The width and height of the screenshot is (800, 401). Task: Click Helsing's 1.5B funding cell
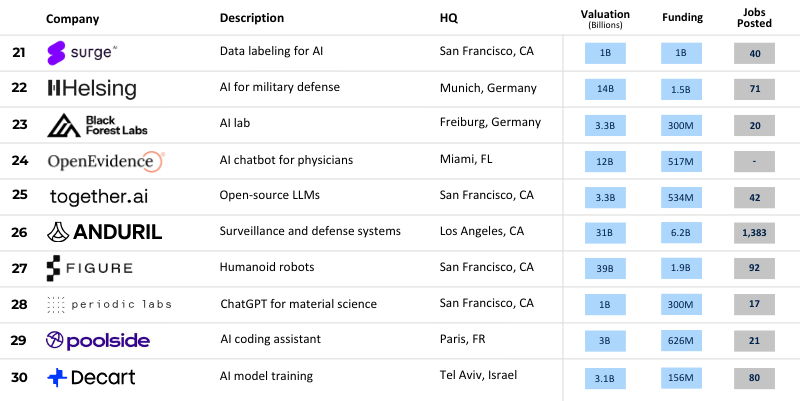pyautogui.click(x=682, y=89)
